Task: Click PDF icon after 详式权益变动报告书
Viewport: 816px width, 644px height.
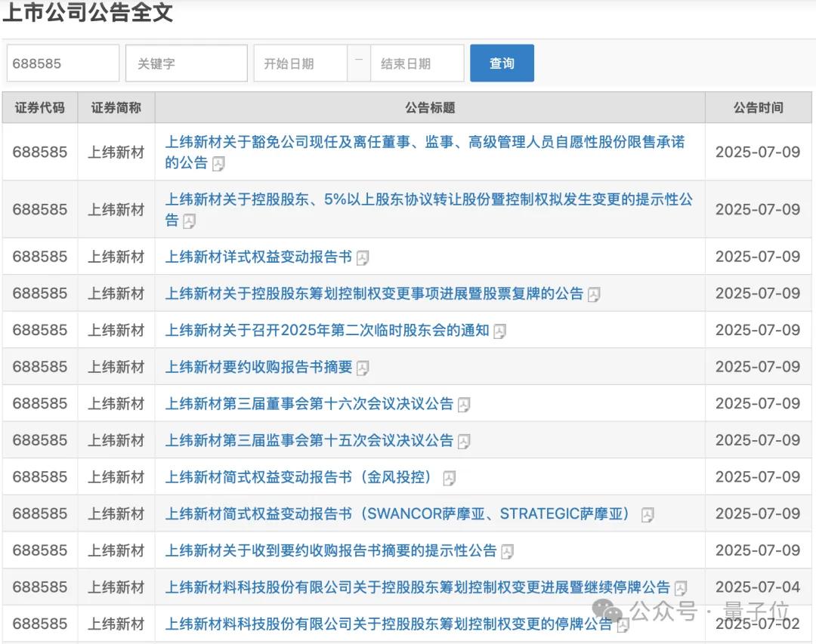Action: [363, 258]
